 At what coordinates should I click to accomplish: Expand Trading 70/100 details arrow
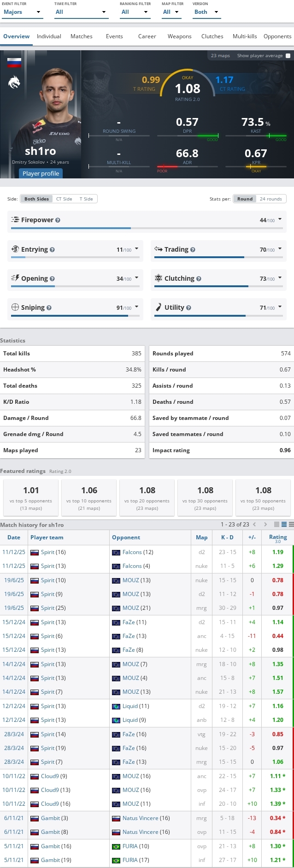click(280, 249)
